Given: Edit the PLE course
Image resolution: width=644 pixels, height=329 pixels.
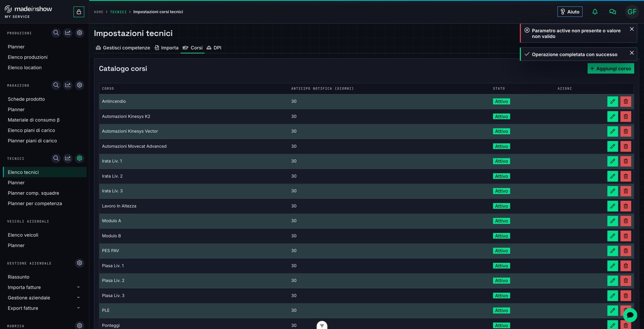Looking at the screenshot, I should pos(612,311).
